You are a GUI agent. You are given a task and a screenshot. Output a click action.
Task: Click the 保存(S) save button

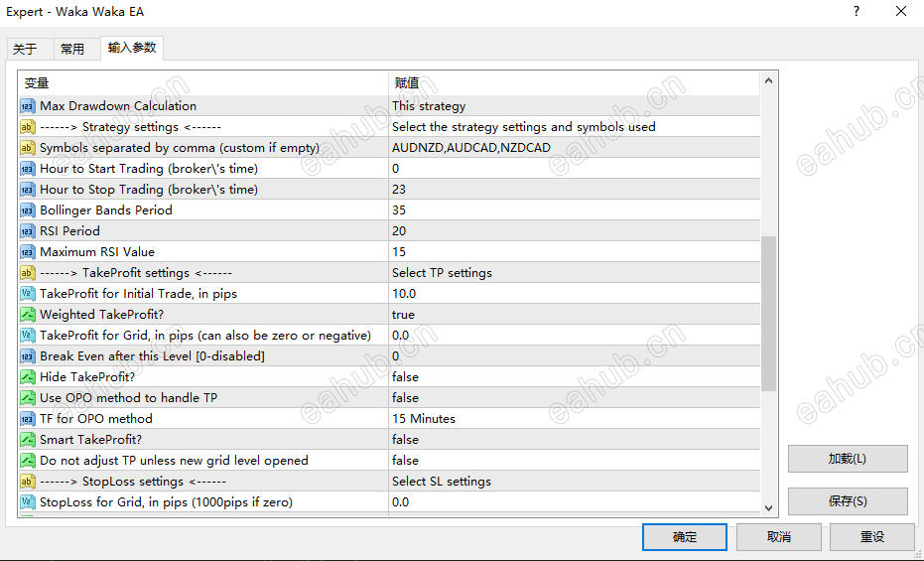848,501
